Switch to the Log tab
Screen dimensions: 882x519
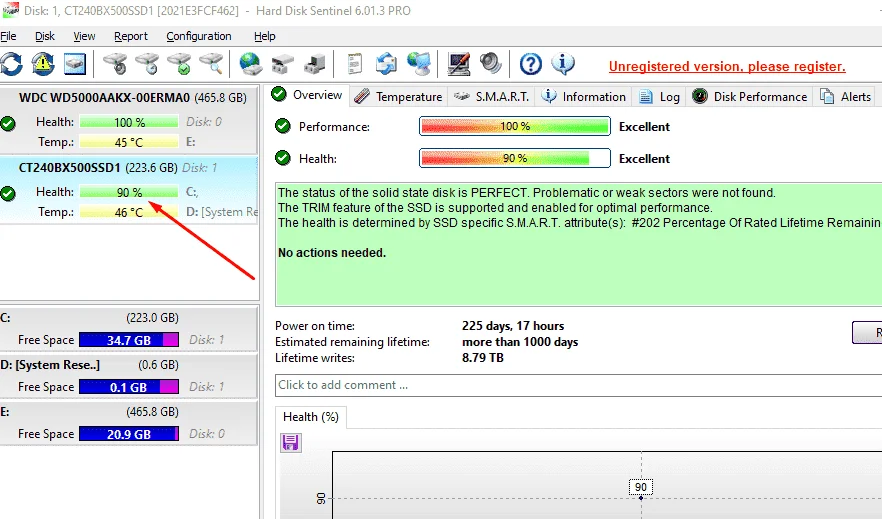[659, 97]
